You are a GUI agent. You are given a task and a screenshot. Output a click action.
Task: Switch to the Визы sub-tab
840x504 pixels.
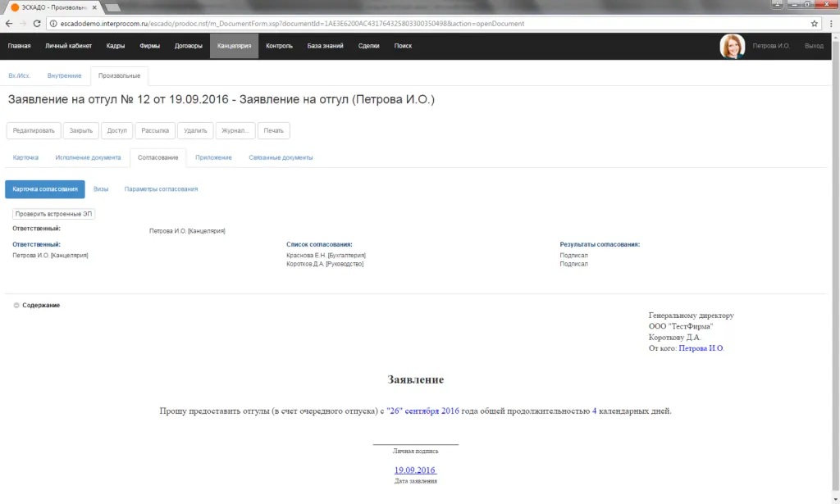pyautogui.click(x=101, y=189)
